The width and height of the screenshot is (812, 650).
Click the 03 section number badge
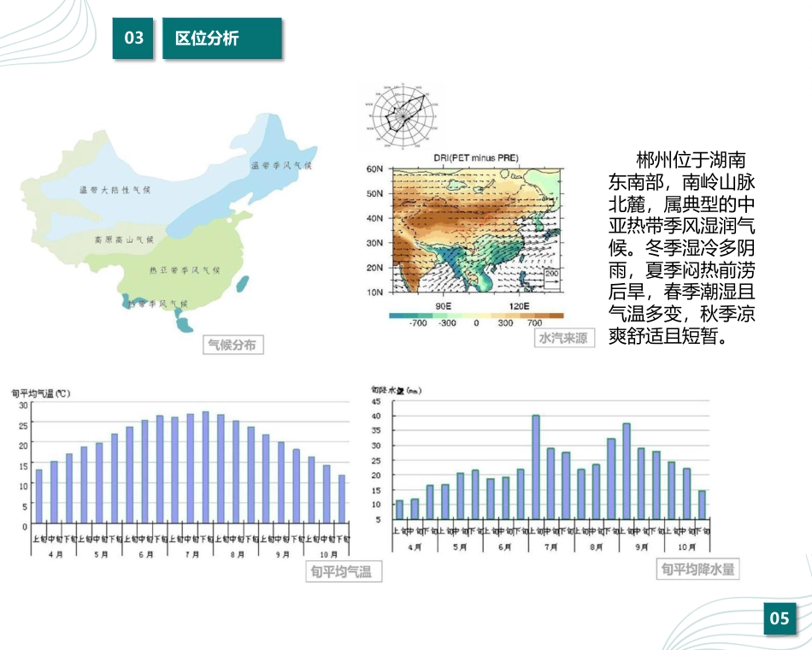(x=135, y=37)
